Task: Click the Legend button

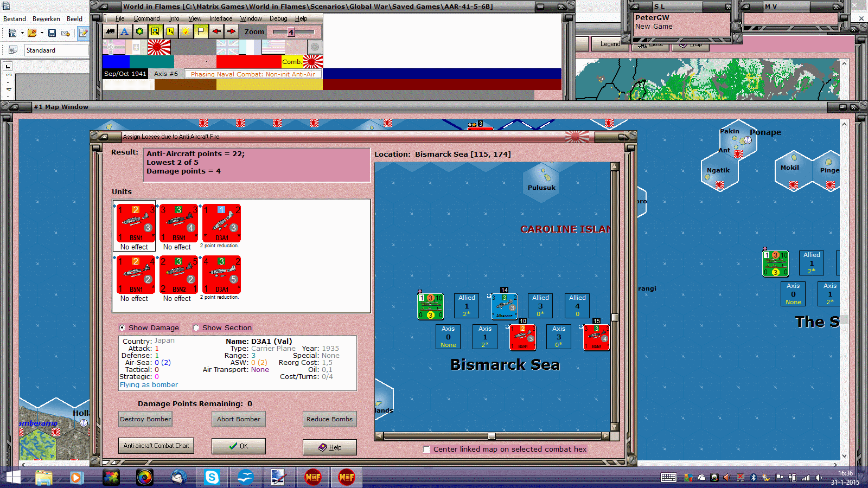Action: [610, 44]
